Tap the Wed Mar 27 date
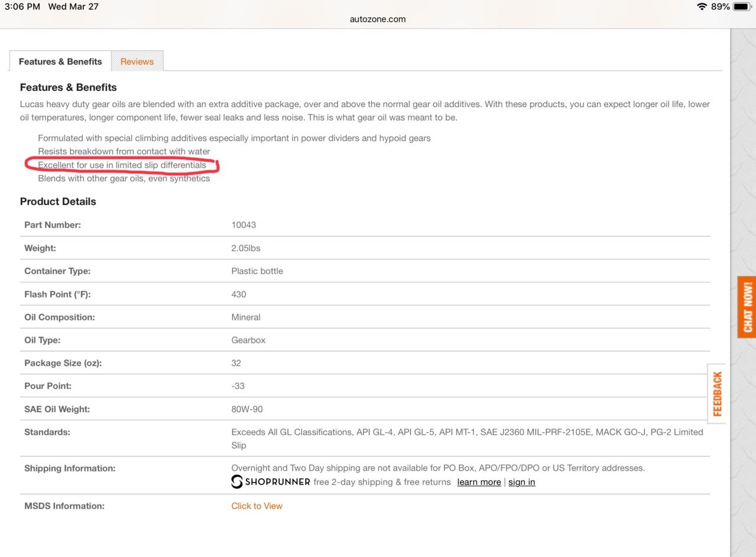756x557 pixels. pos(73,7)
